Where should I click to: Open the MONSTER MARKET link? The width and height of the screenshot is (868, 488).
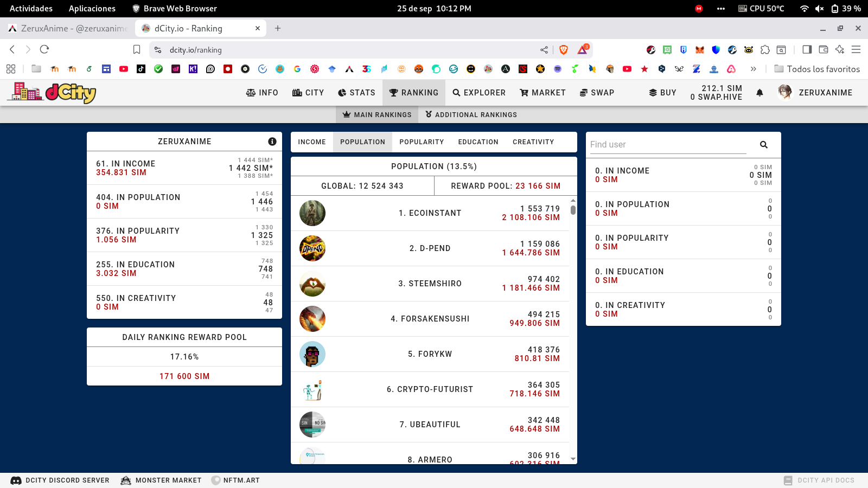[161, 480]
